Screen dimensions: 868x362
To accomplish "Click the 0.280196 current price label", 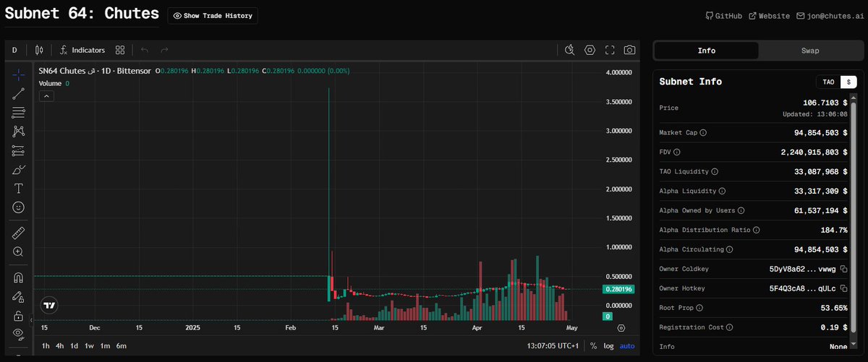I will pos(618,289).
